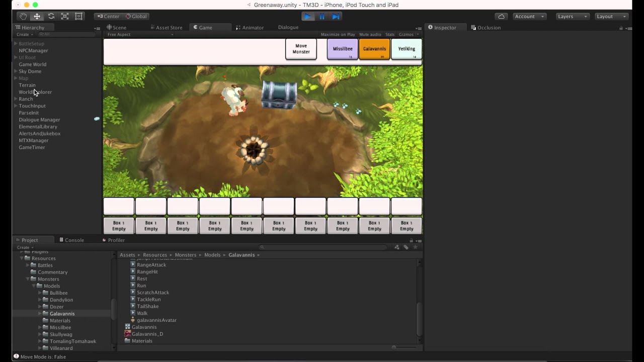Switch to the Console tab
This screenshot has width=644, height=362.
pos(73,240)
